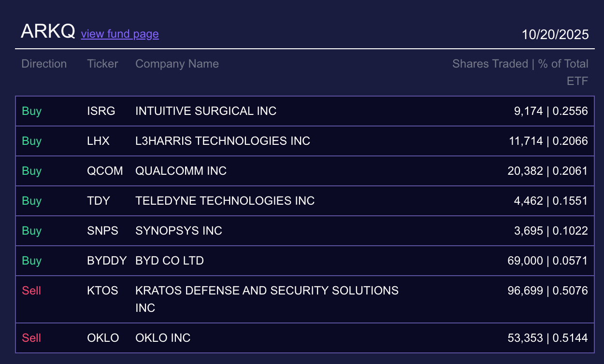Image resolution: width=604 pixels, height=364 pixels.
Task: Click the Sell label in KTOS row
Action: click(31, 291)
